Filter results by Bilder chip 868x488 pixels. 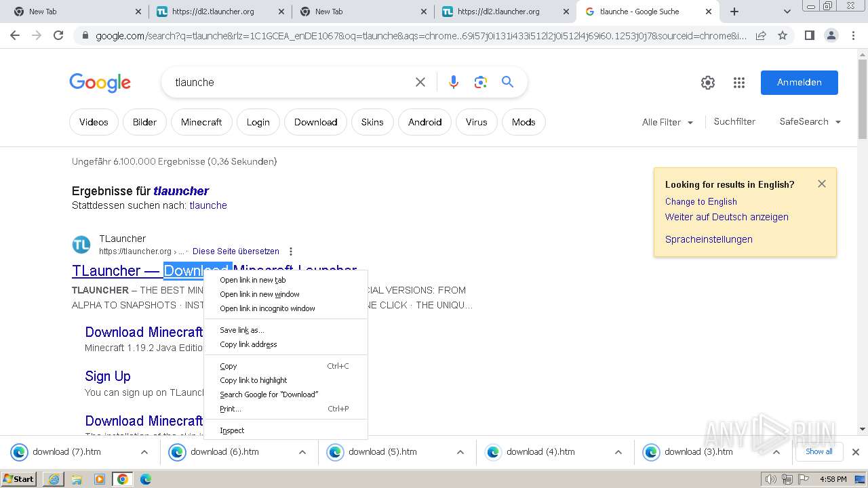coord(144,122)
